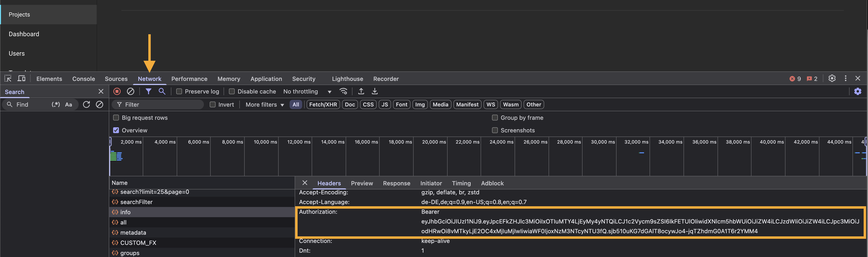This screenshot has height=257, width=868.
Task: Uncheck the Overview checkbox
Action: 116,130
